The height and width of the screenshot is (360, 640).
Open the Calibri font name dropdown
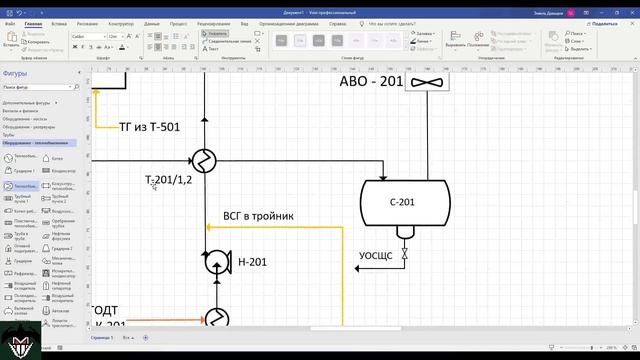click(x=104, y=36)
